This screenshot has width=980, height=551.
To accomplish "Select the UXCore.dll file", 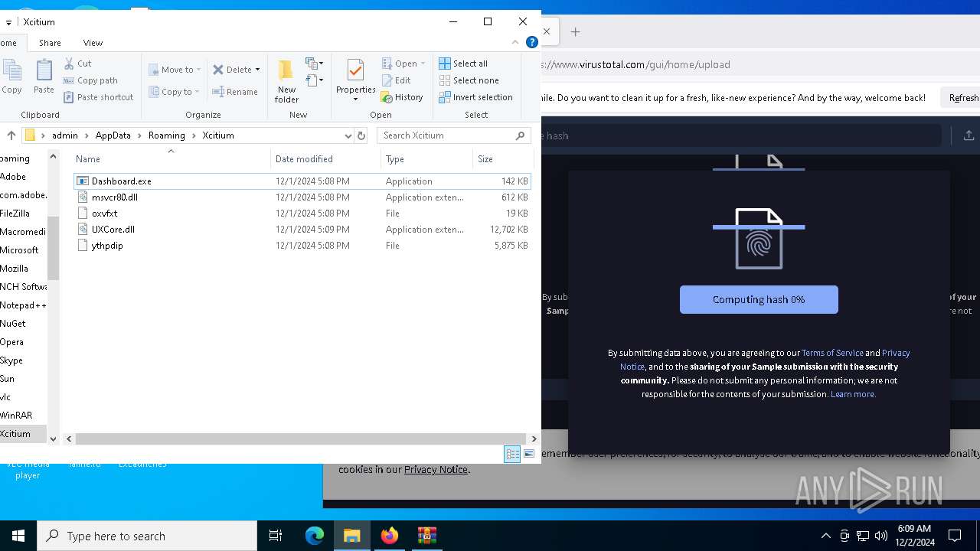I will pyautogui.click(x=302, y=230).
